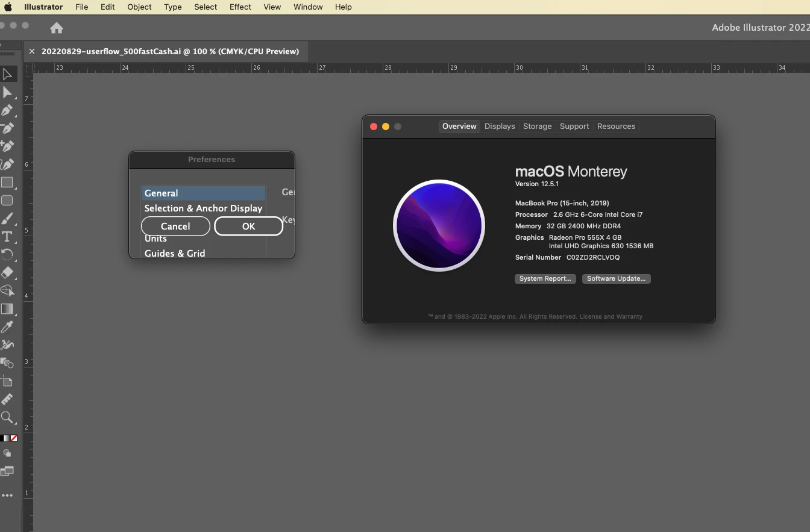Click the serial number C02ZD2RCLVDQ

coord(593,257)
